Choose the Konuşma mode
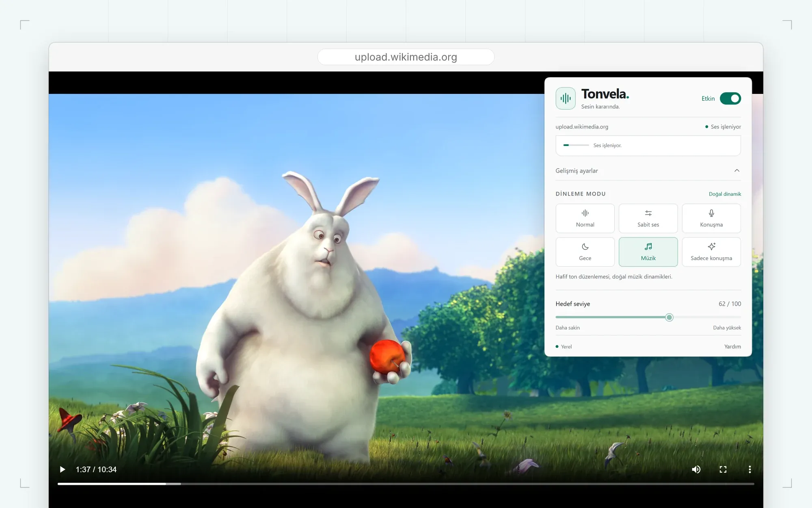This screenshot has height=508, width=812. click(711, 218)
